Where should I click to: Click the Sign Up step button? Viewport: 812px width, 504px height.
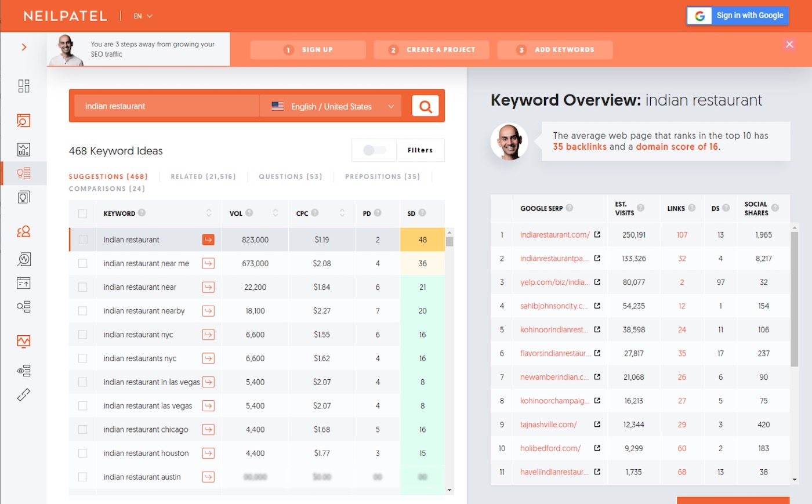(308, 50)
